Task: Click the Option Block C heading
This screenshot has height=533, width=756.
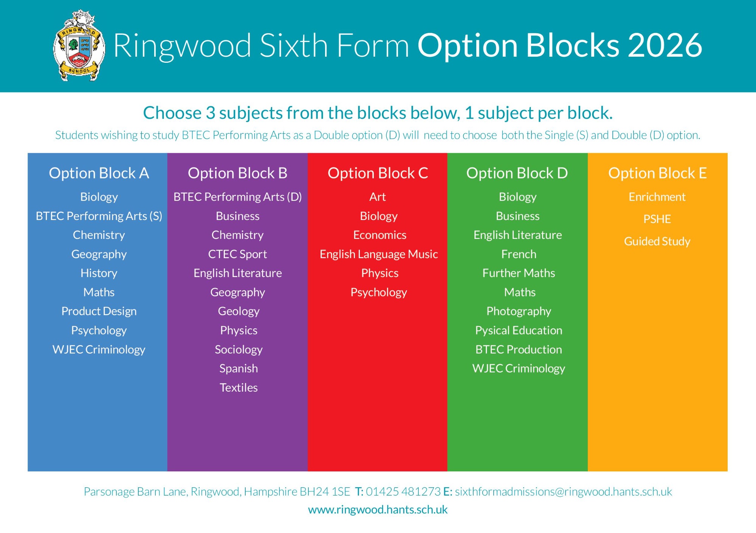Action: (x=378, y=173)
